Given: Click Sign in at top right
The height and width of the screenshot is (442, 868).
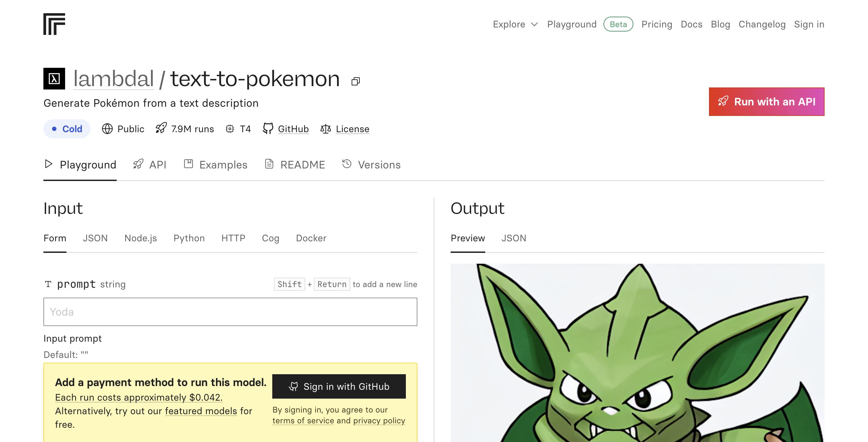Looking at the screenshot, I should pos(809,24).
